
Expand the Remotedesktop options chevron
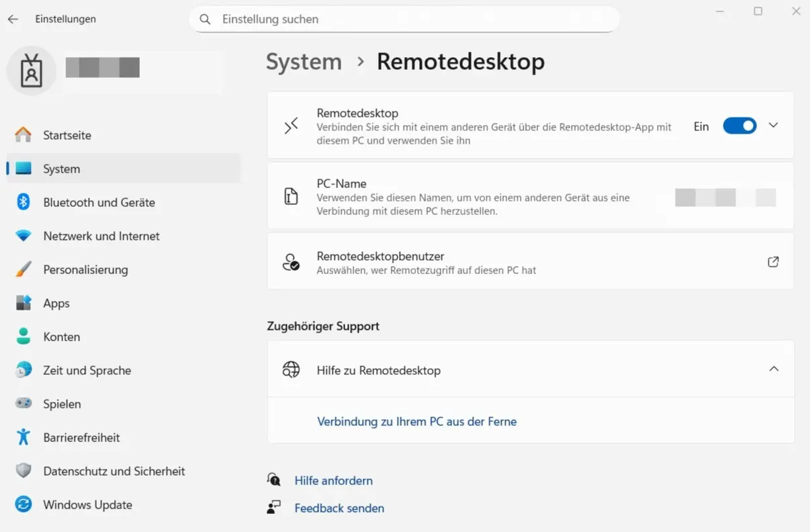point(773,126)
